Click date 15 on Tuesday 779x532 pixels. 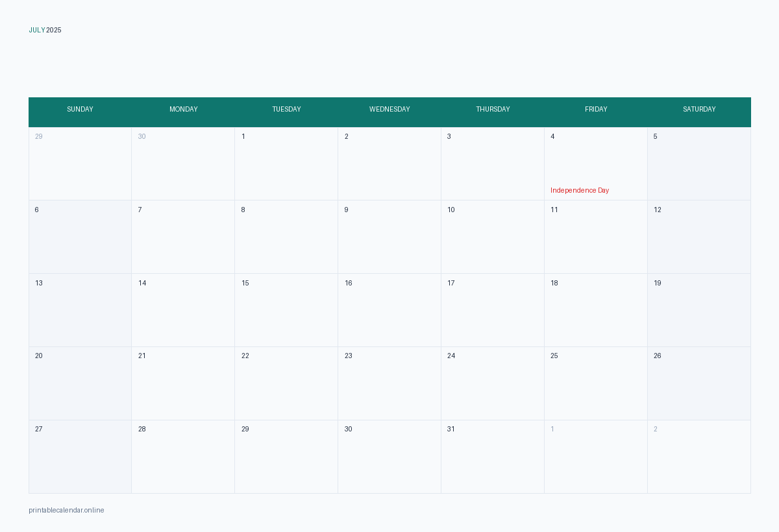pos(245,283)
